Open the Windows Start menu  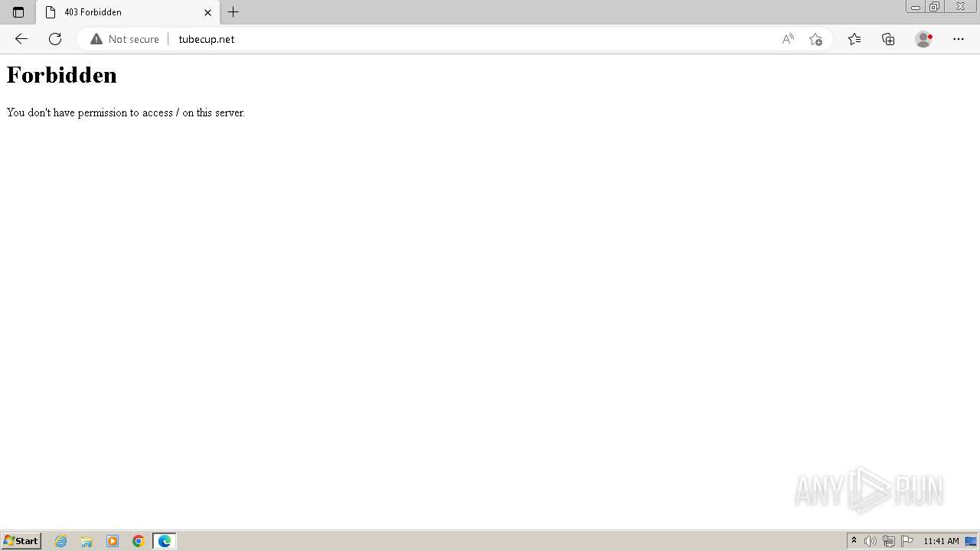(21, 541)
